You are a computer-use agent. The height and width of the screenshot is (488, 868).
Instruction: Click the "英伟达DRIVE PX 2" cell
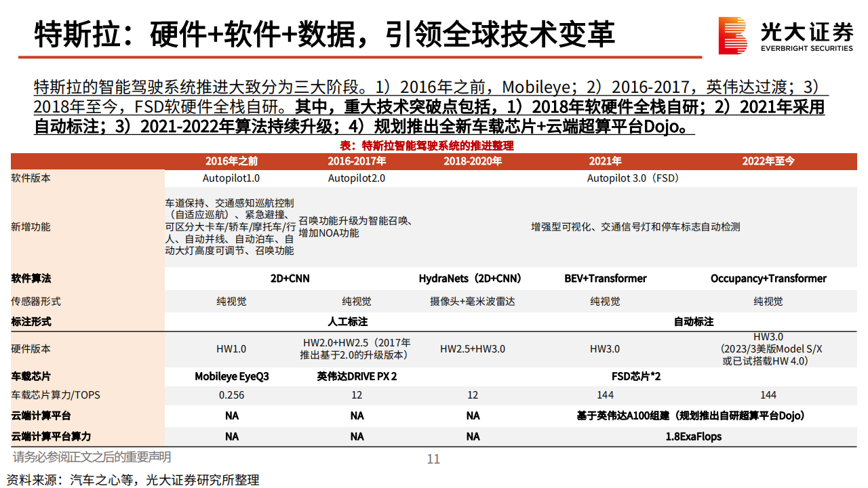click(x=357, y=376)
